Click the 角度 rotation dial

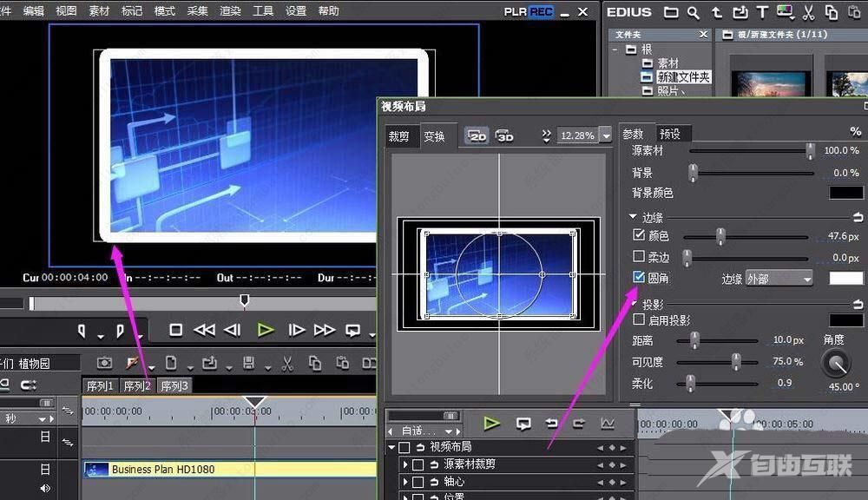pyautogui.click(x=836, y=363)
